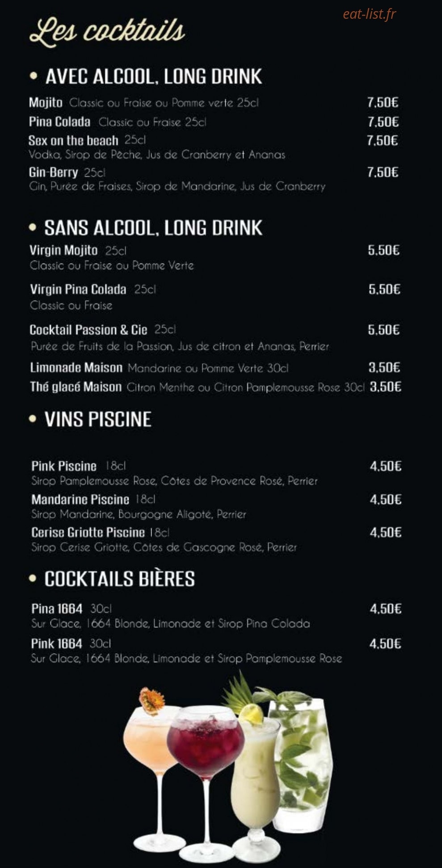Image resolution: width=442 pixels, height=868 pixels.
Task: Click the Les cocktails script title
Action: point(107,32)
